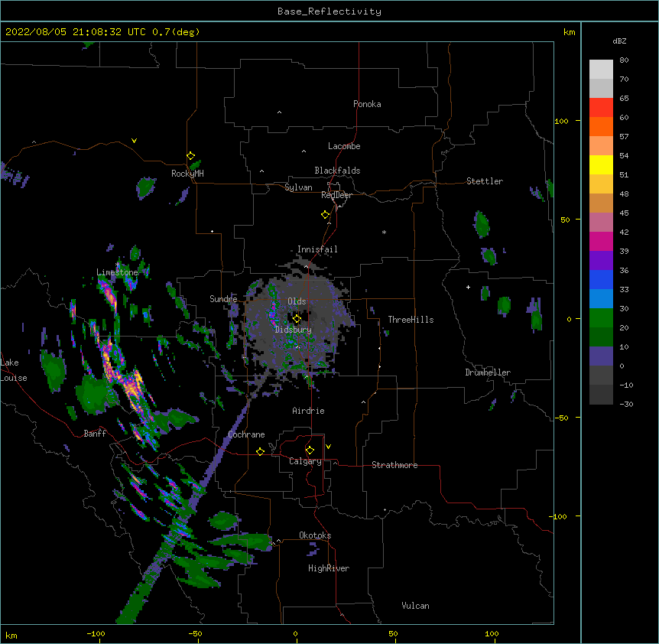Click the Ponoka city label
Viewport: 659px width, 644px height.
point(367,104)
